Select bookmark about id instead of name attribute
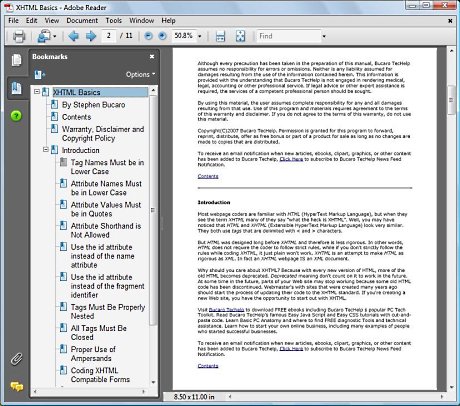Viewport: 460px width, 406px height. [x=103, y=256]
